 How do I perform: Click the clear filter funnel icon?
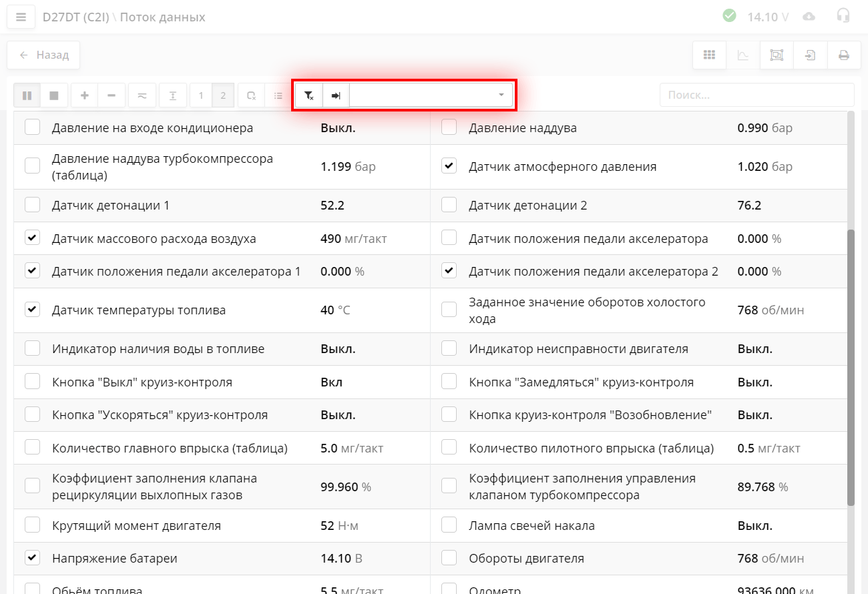[309, 95]
